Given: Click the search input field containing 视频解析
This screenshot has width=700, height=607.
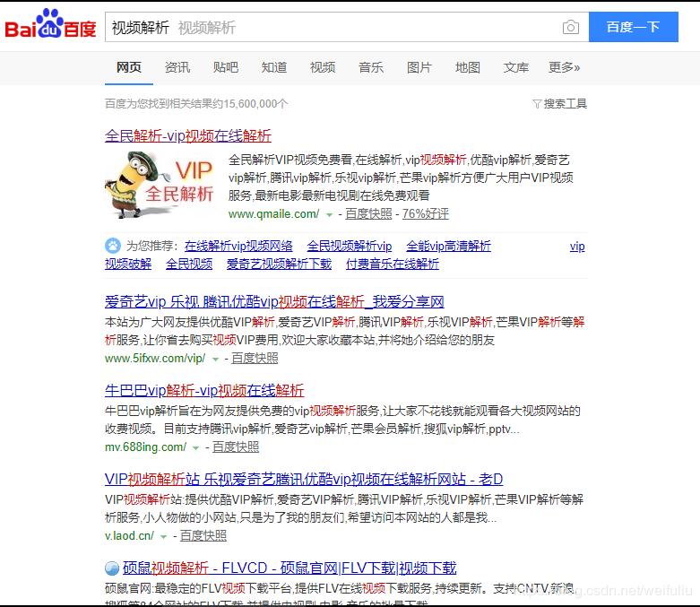Looking at the screenshot, I should click(x=347, y=27).
